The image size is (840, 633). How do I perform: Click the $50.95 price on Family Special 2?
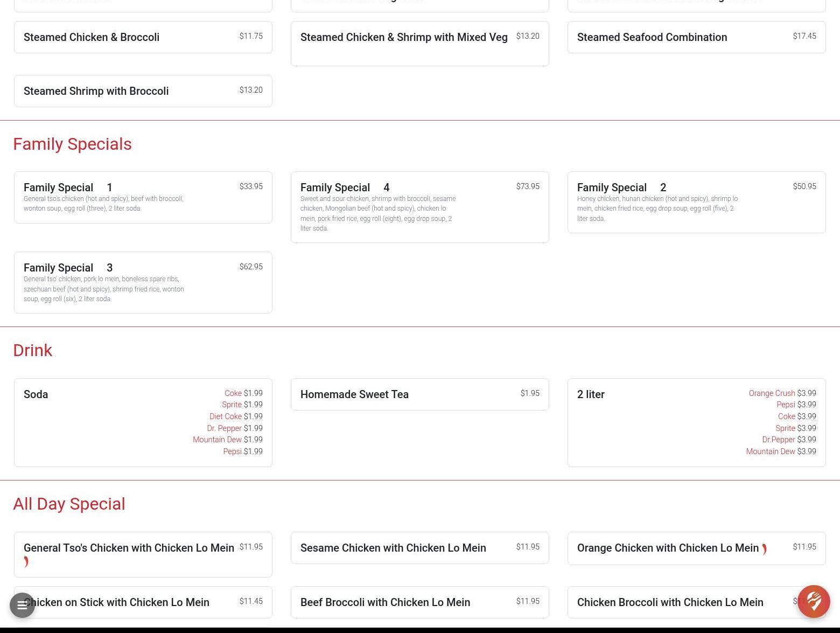point(804,186)
